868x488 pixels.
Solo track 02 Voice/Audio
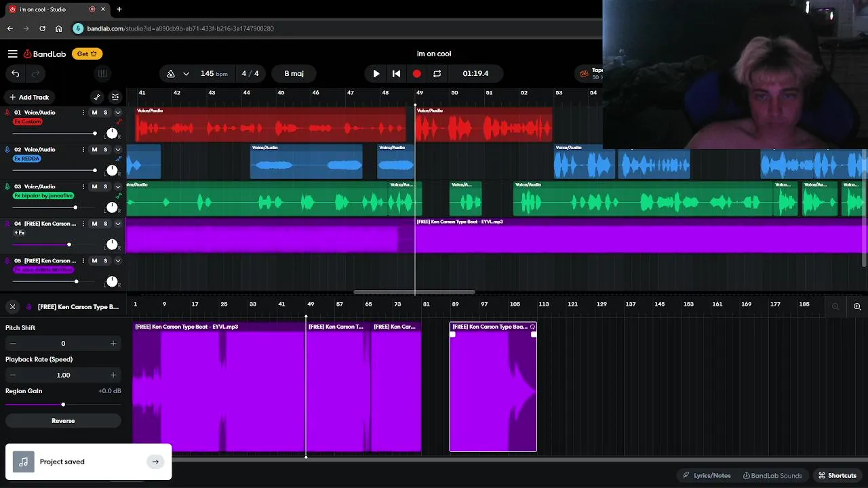(105, 149)
